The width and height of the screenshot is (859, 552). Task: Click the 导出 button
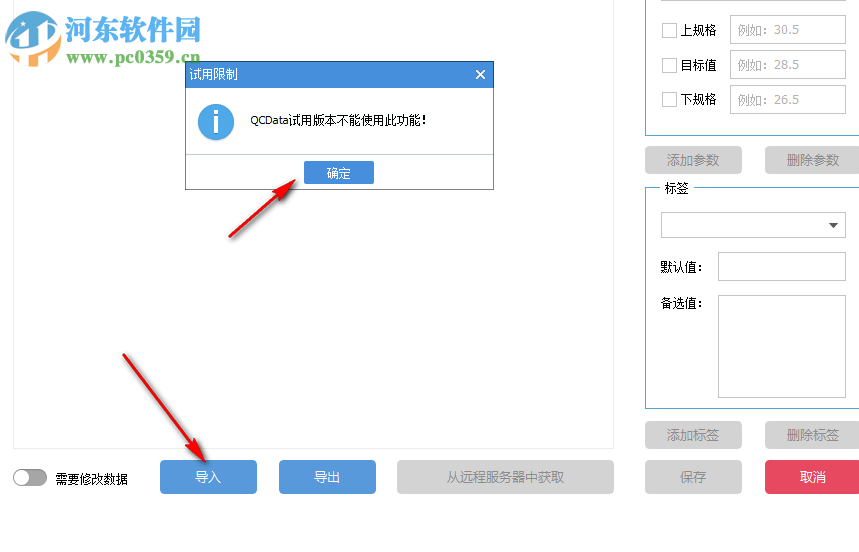[327, 477]
